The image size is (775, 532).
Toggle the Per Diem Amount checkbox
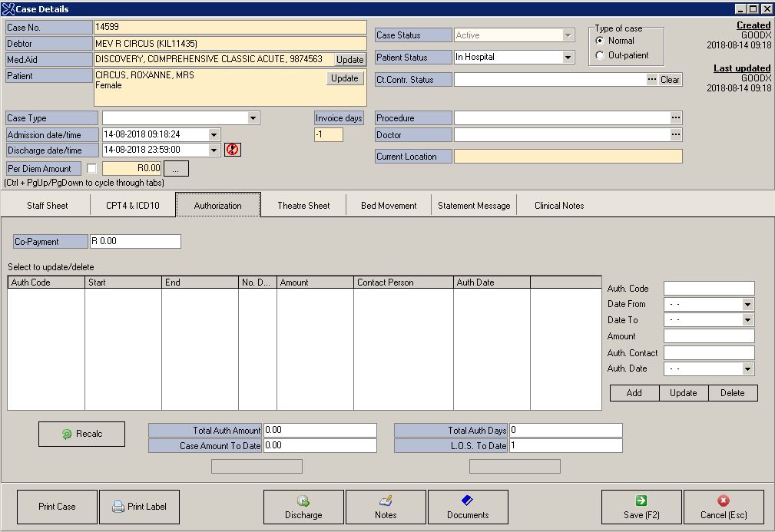pyautogui.click(x=91, y=168)
